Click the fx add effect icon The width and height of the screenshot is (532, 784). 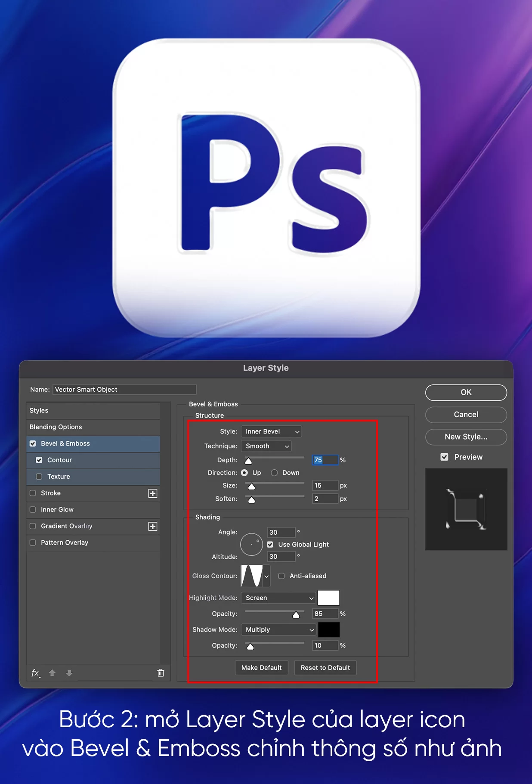36,673
